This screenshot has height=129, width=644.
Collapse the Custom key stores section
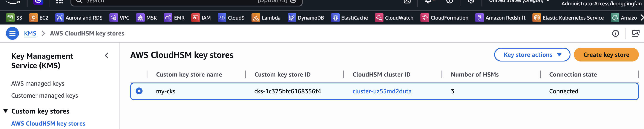point(6,111)
